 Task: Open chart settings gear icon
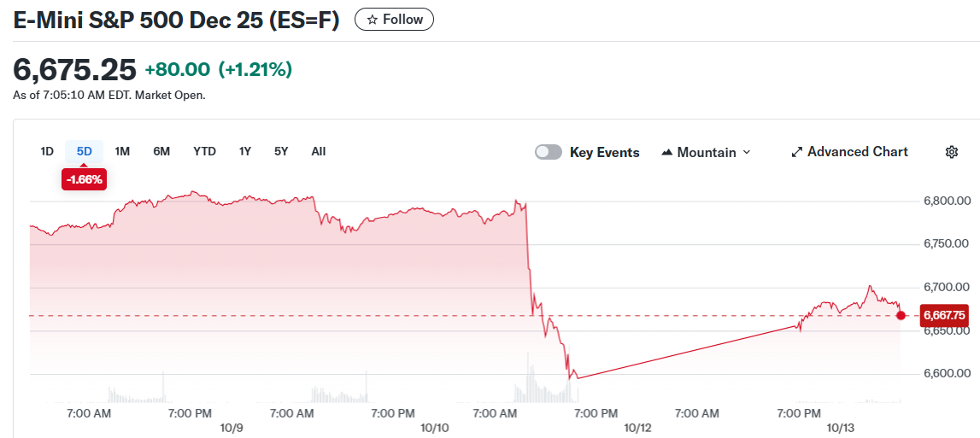click(952, 152)
